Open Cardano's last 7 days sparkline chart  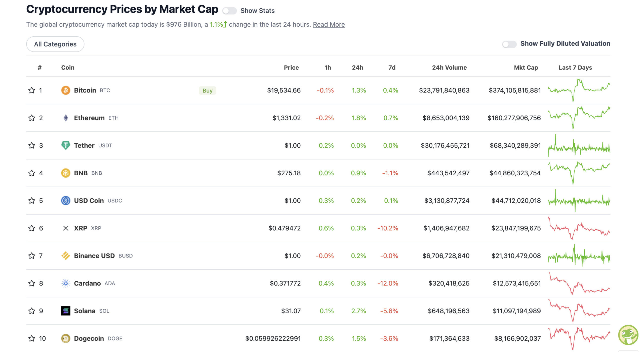(x=579, y=283)
